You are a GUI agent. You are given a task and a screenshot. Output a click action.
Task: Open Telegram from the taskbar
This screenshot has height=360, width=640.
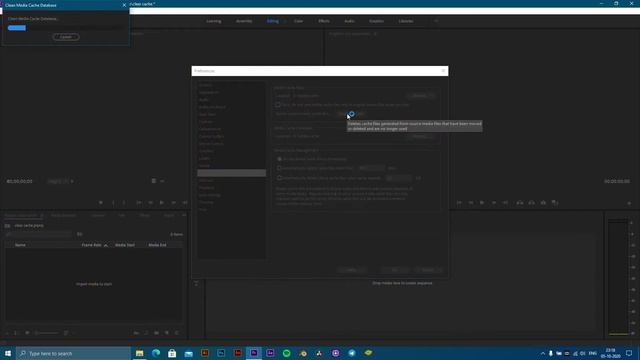click(x=352, y=353)
